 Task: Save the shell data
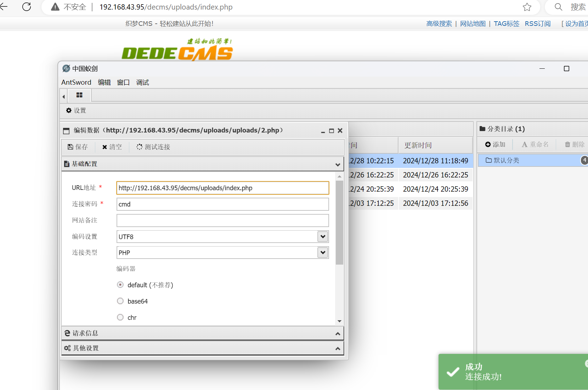78,147
